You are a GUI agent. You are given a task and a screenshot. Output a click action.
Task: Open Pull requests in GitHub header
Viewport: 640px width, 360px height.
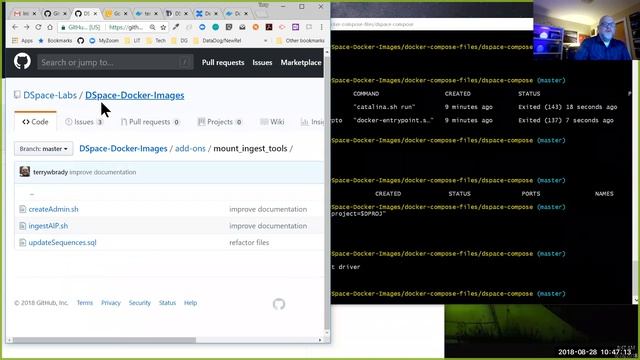point(223,62)
